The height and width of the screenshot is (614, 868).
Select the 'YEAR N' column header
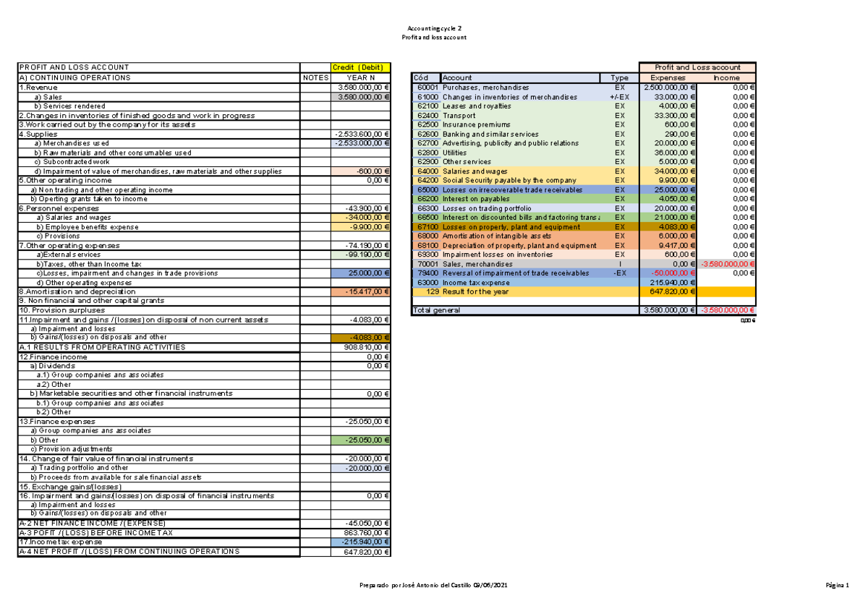tap(360, 77)
